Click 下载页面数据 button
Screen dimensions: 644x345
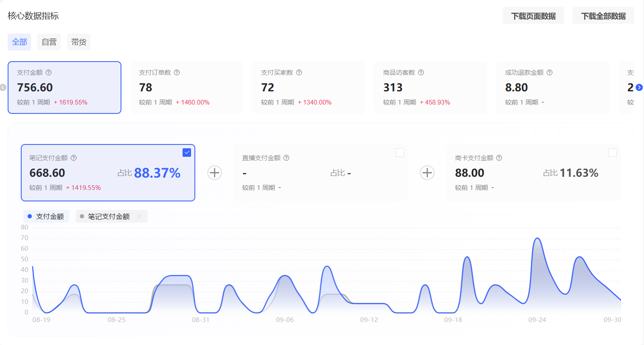(534, 16)
